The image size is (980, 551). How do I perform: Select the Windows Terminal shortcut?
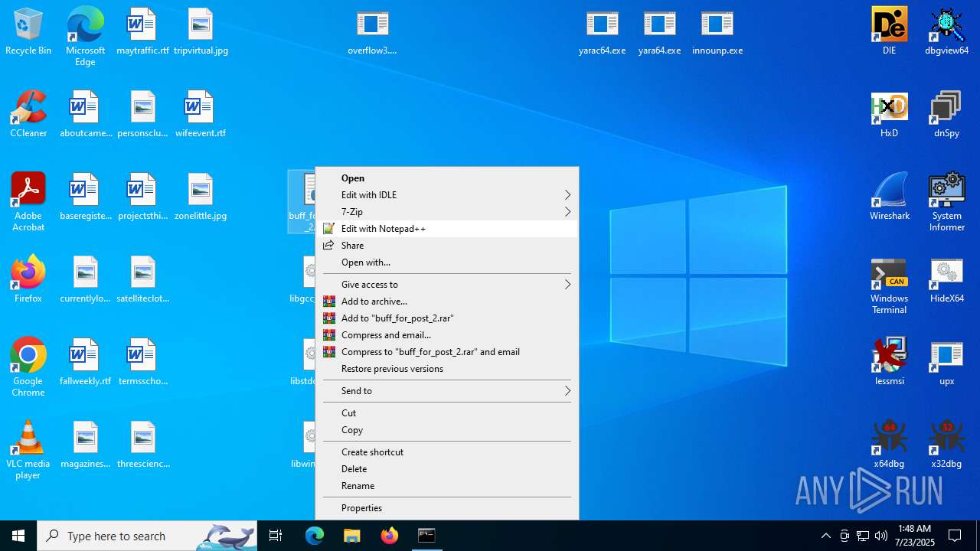[x=889, y=286]
